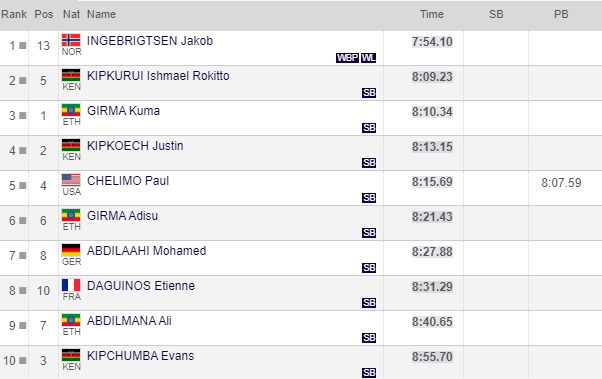Open INGEBRIGTSEN Jakob athlete profile link
602x379 pixels.
[x=150, y=41]
